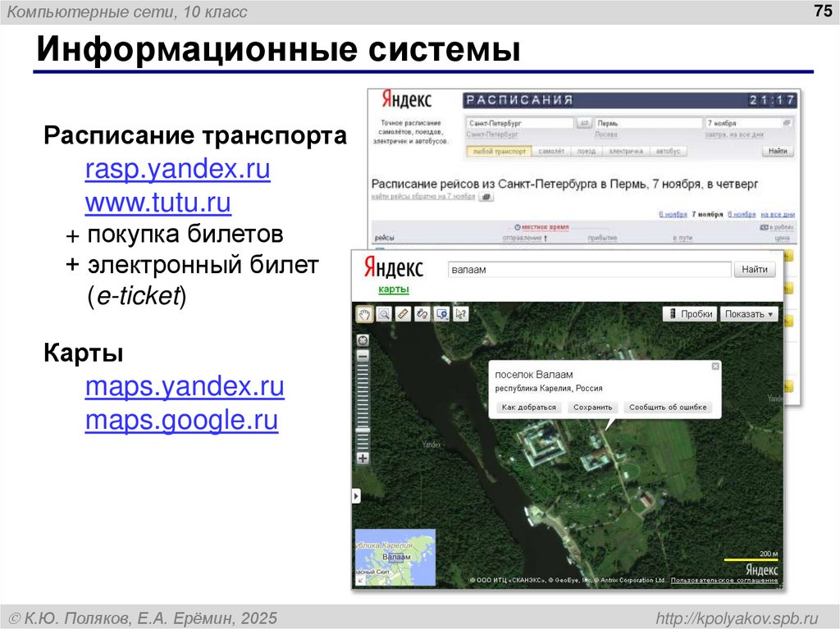Click the search field containing 'валаам'
Screen dimensions: 840x629
coord(587,269)
